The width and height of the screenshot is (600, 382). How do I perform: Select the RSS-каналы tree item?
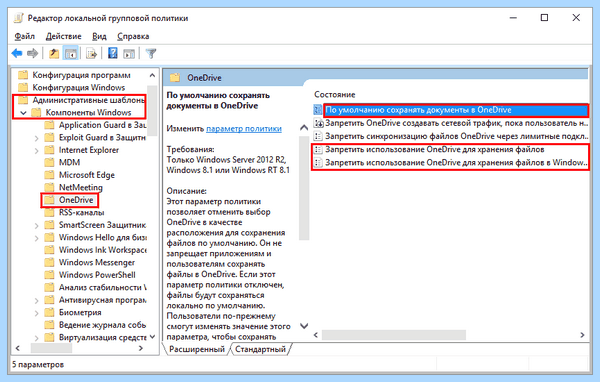tap(82, 212)
